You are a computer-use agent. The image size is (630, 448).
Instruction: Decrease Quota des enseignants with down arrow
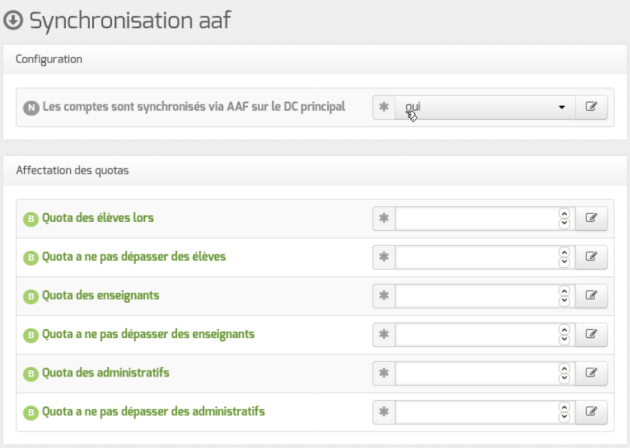click(x=564, y=301)
